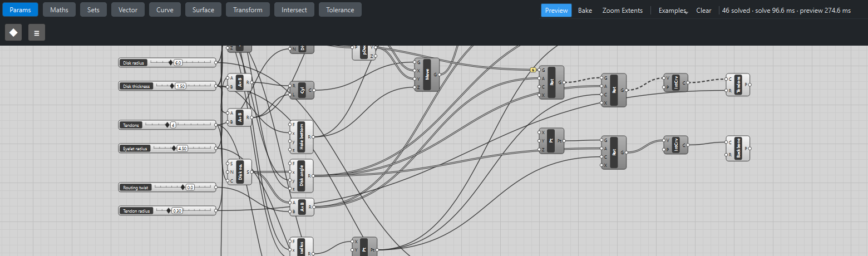868x256 pixels.
Task: Click the L input port of Cyl node
Action: [x=291, y=94]
